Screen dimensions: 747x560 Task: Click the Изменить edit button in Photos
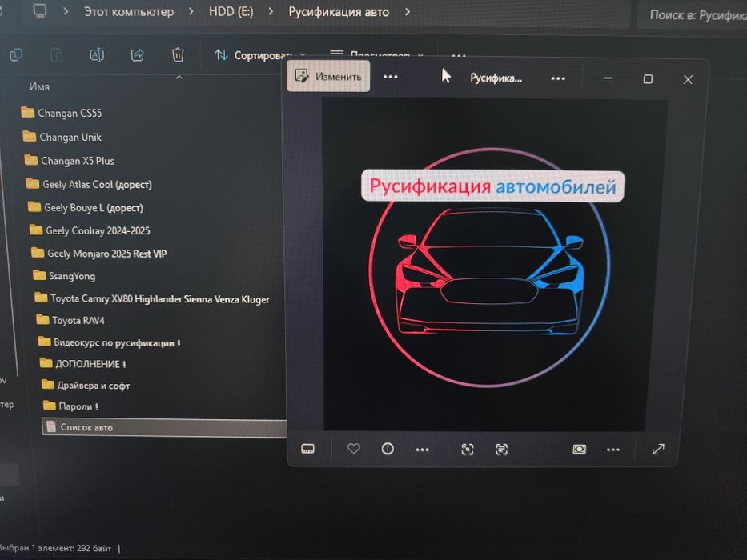[x=328, y=76]
